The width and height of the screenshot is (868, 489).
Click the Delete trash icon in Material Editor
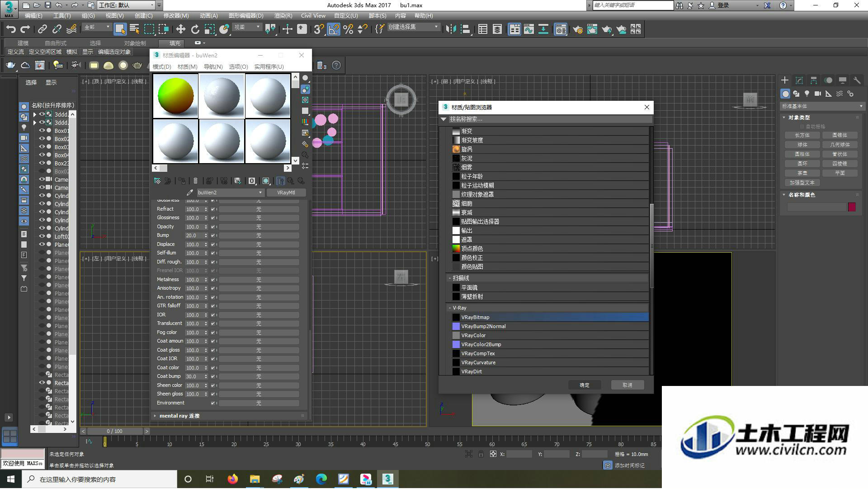(x=195, y=181)
